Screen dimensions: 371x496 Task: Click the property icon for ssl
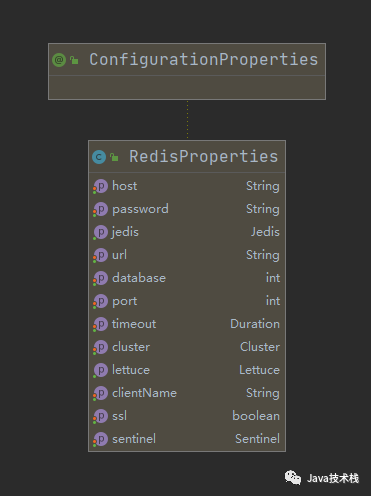click(100, 416)
